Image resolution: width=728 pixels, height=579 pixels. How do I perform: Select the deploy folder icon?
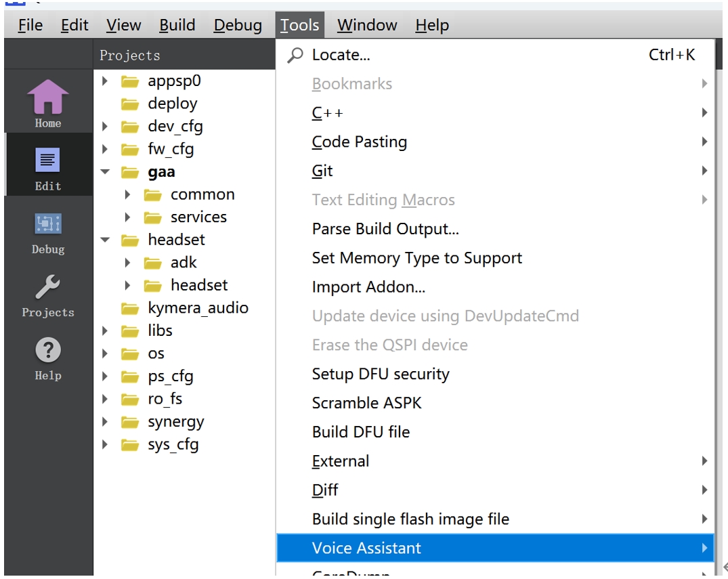coord(130,104)
